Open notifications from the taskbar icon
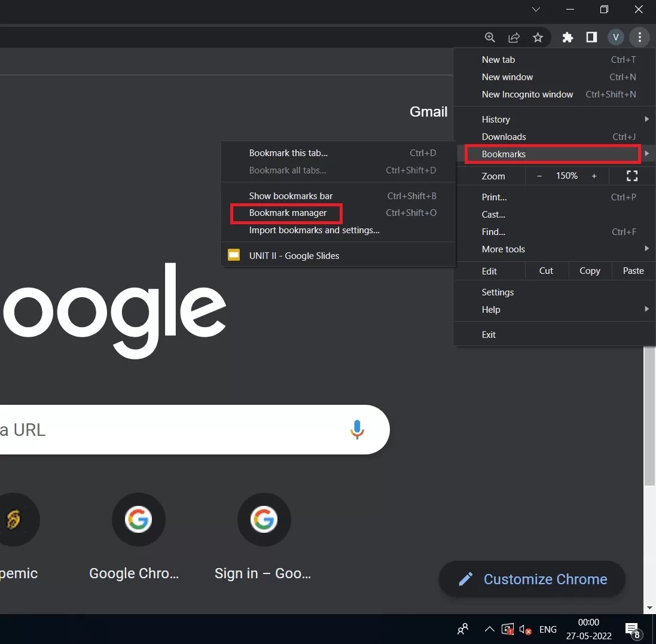This screenshot has width=656, height=644. pos(631,629)
